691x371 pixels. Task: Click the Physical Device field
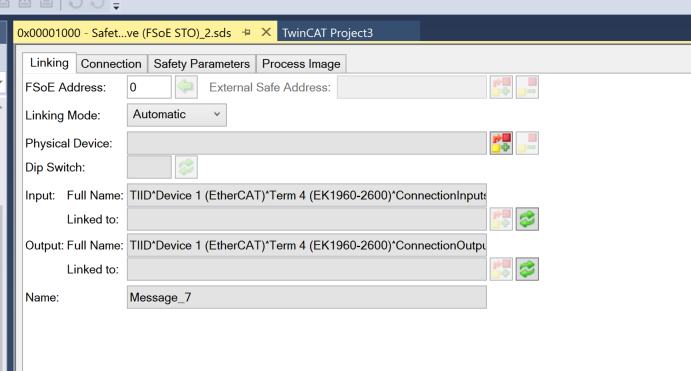click(307, 143)
